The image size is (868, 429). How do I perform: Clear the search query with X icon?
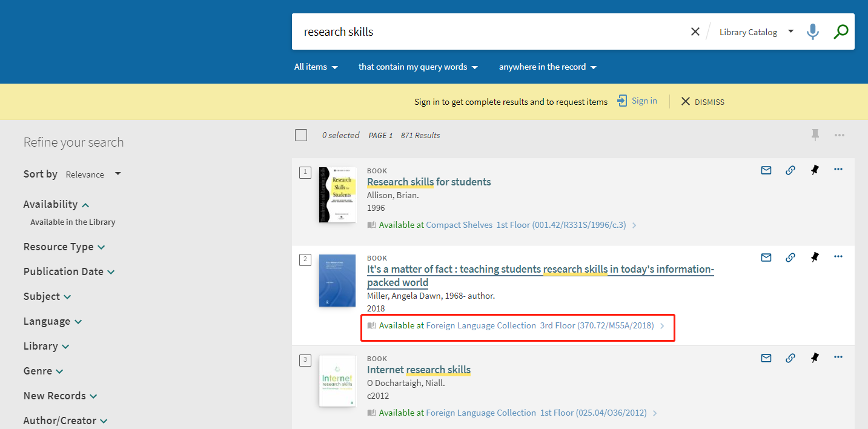pos(695,32)
